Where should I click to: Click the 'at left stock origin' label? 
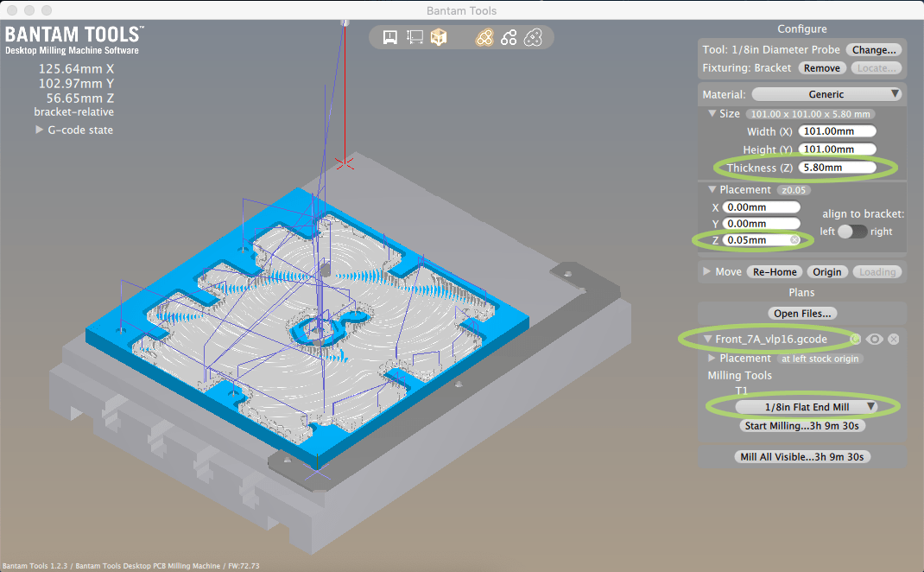[820, 359]
